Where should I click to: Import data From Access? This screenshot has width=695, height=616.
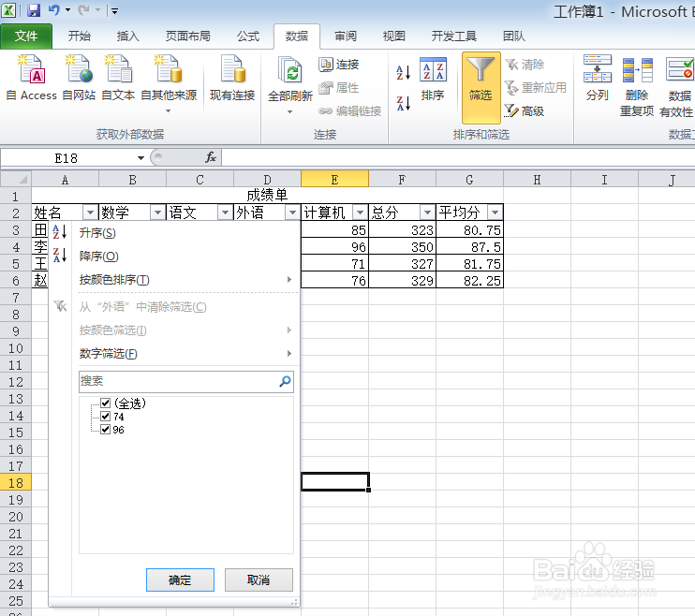(32, 78)
